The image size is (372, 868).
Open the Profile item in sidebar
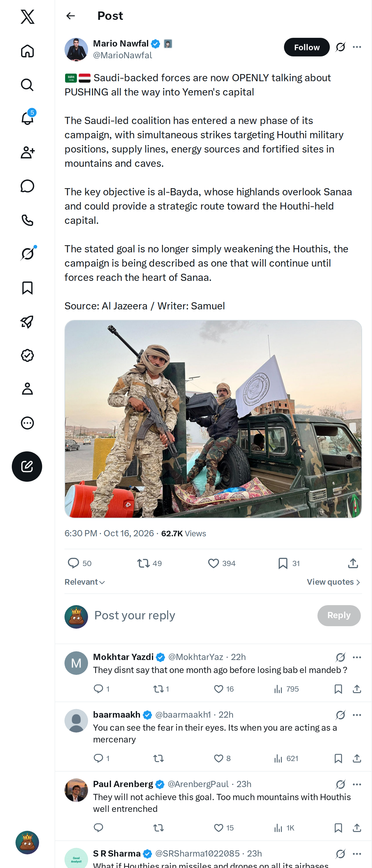27,389
